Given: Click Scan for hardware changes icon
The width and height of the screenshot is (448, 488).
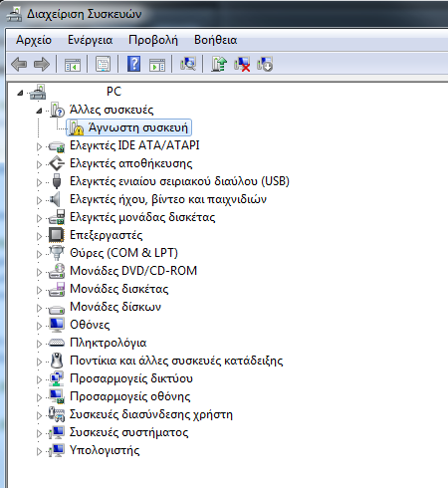Looking at the screenshot, I should click(188, 64).
